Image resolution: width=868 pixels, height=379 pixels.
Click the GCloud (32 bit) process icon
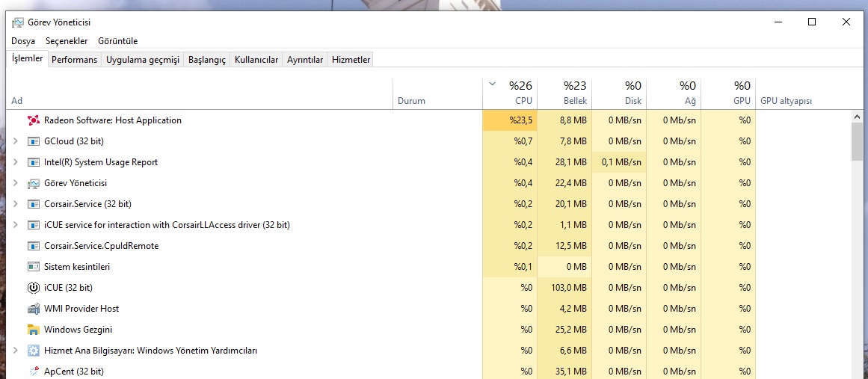pyautogui.click(x=33, y=141)
